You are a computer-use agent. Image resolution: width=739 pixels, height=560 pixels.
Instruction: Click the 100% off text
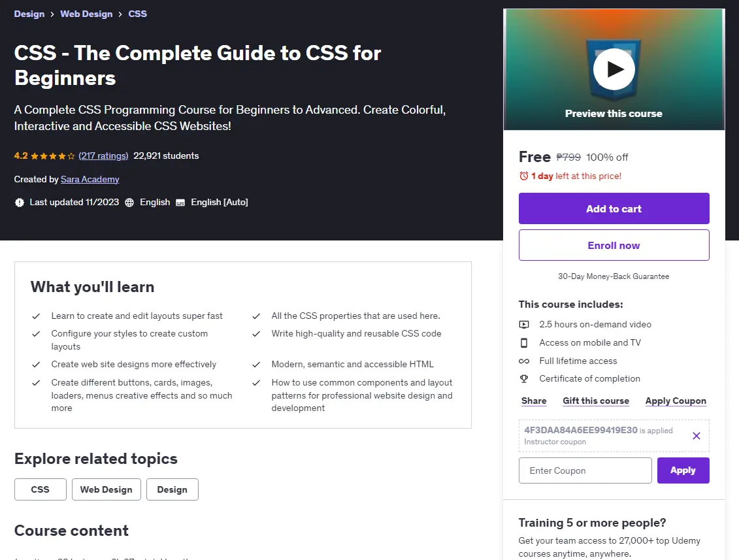point(607,157)
